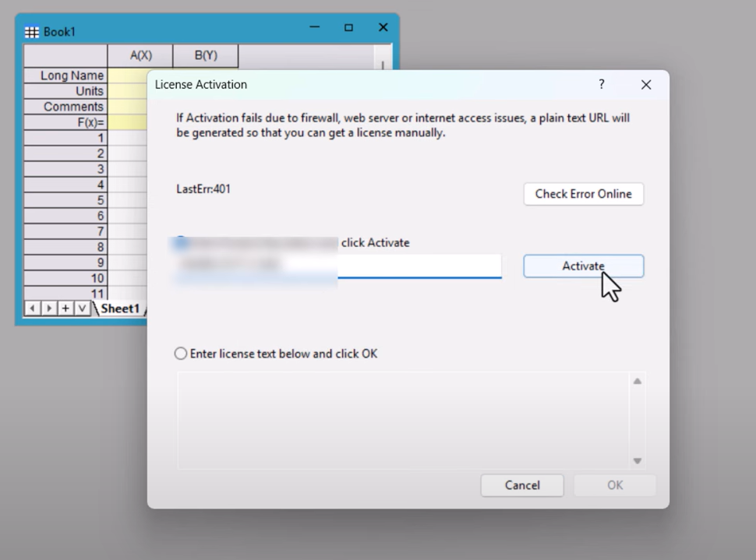Open the sheet list dropdown arrow
The image size is (756, 560).
(x=82, y=308)
